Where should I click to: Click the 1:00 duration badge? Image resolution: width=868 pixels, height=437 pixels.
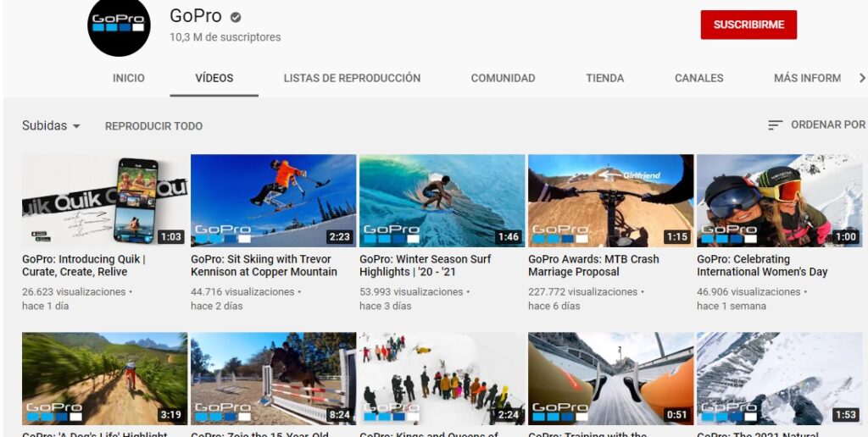(x=845, y=237)
